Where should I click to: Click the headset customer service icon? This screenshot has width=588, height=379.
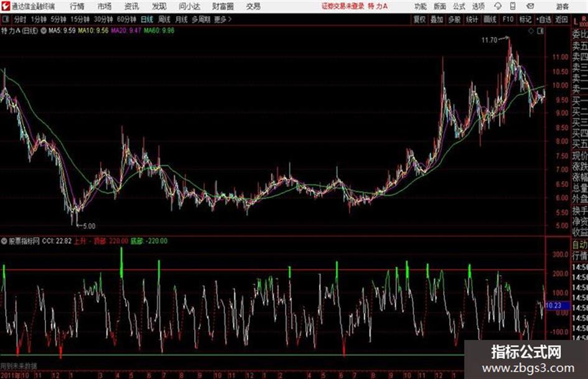click(x=498, y=6)
